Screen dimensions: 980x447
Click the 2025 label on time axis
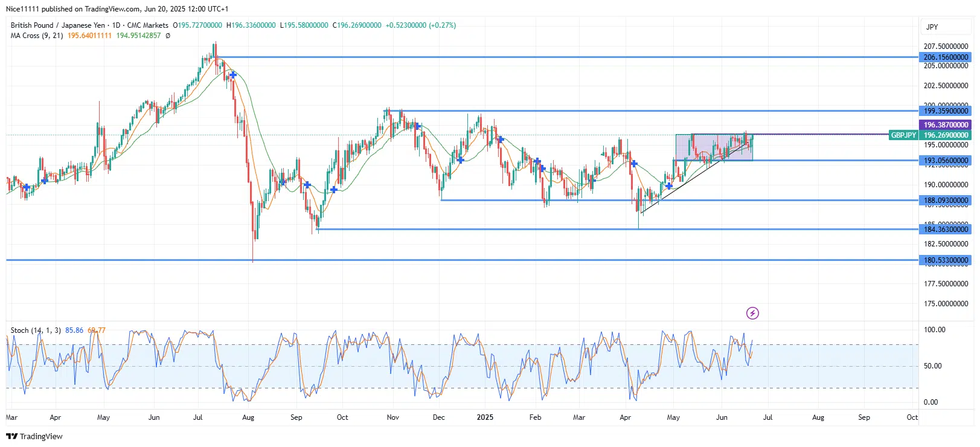pyautogui.click(x=485, y=417)
